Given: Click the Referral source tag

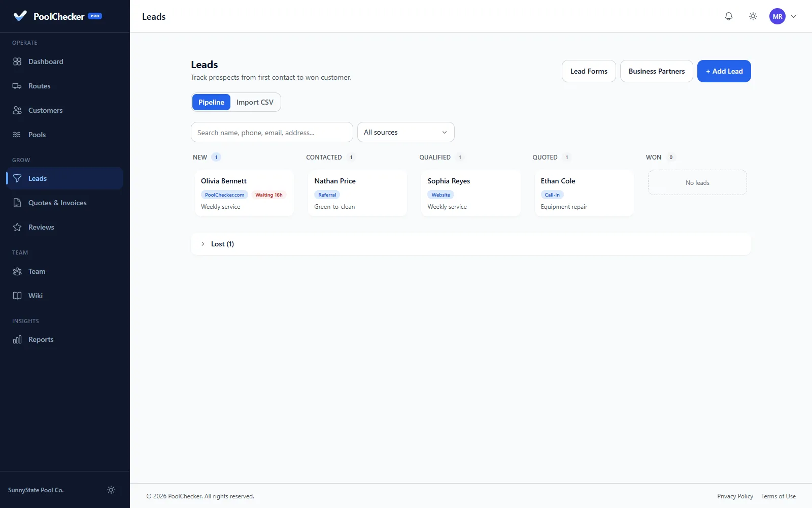Looking at the screenshot, I should pyautogui.click(x=327, y=195).
